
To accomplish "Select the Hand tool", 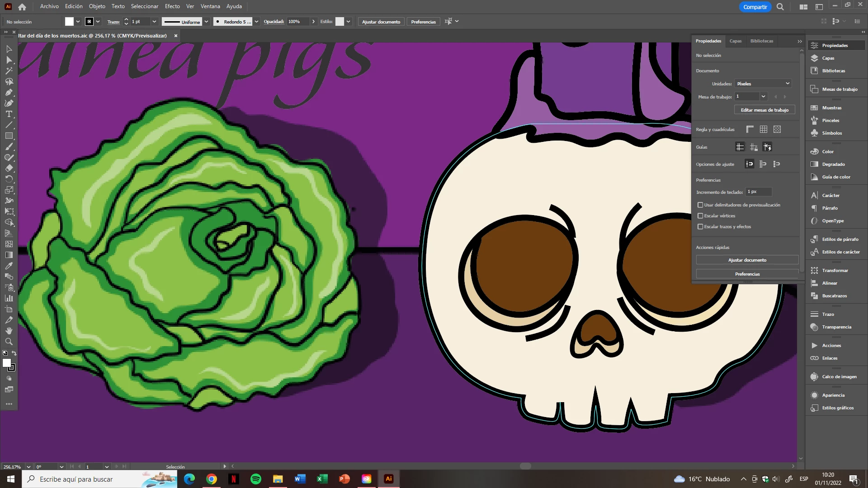I will click(9, 331).
